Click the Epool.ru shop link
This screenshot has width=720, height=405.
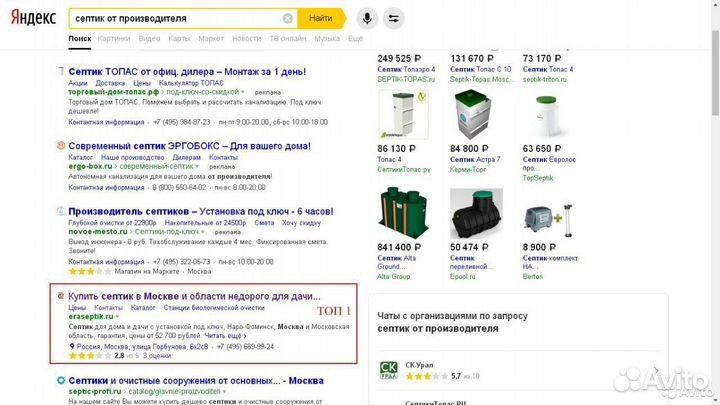click(x=462, y=276)
